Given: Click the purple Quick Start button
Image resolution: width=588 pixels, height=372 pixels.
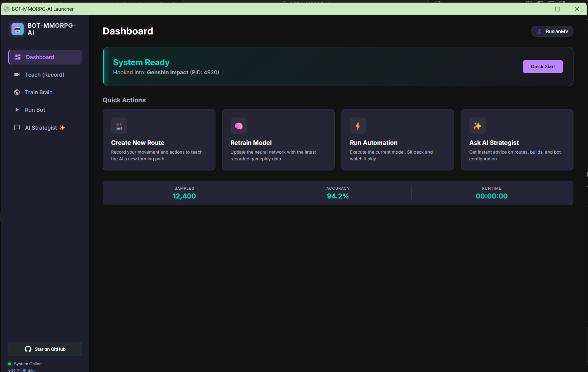Looking at the screenshot, I should pyautogui.click(x=543, y=67).
